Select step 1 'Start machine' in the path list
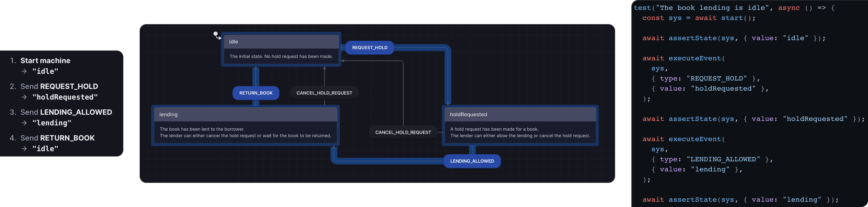 click(45, 61)
